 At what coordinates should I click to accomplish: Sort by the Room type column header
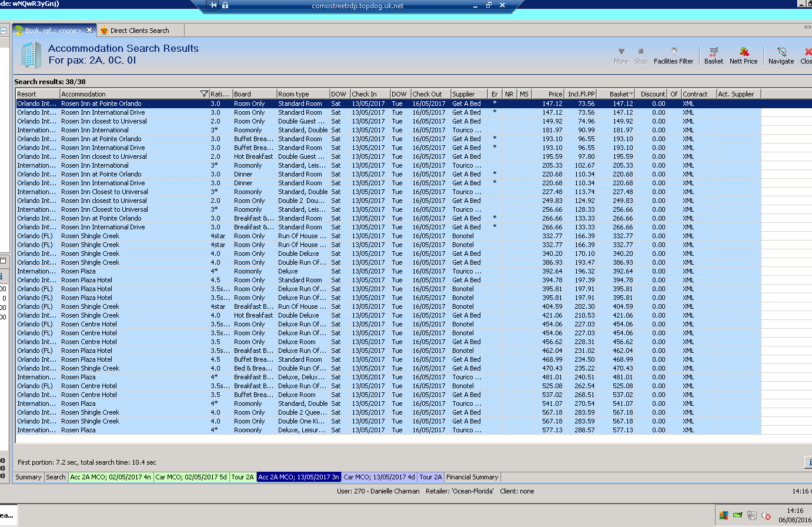(x=303, y=94)
